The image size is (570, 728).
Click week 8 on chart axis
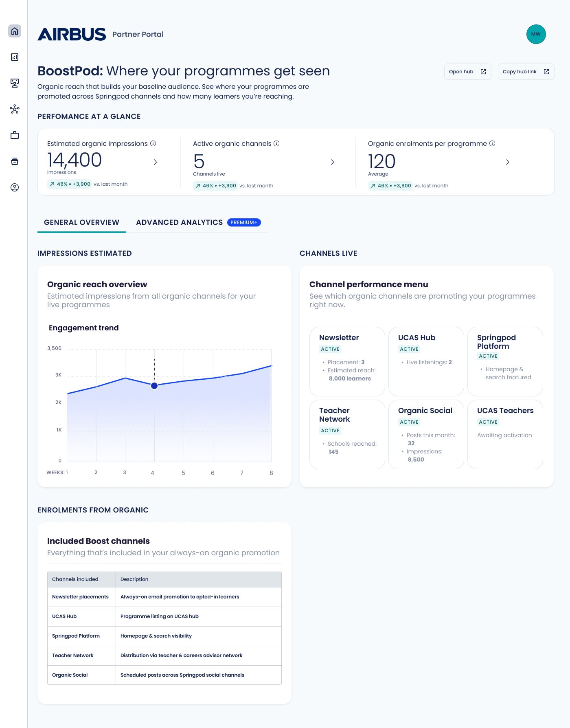(271, 473)
